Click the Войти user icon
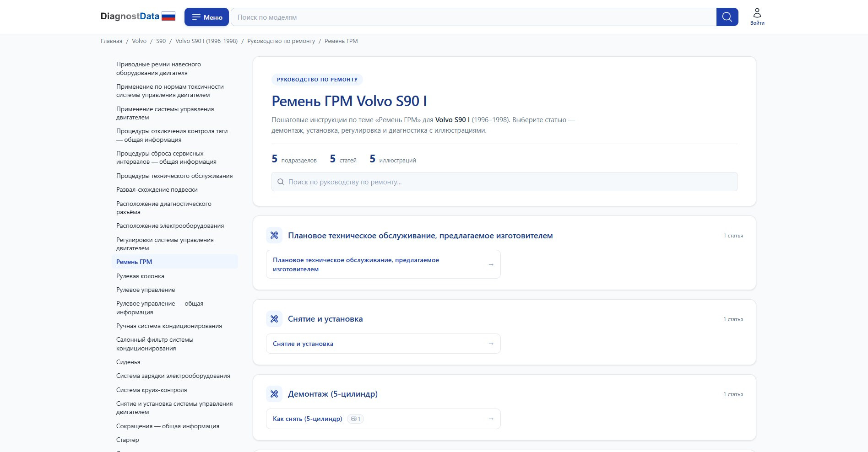This screenshot has width=868, height=452. (757, 16)
